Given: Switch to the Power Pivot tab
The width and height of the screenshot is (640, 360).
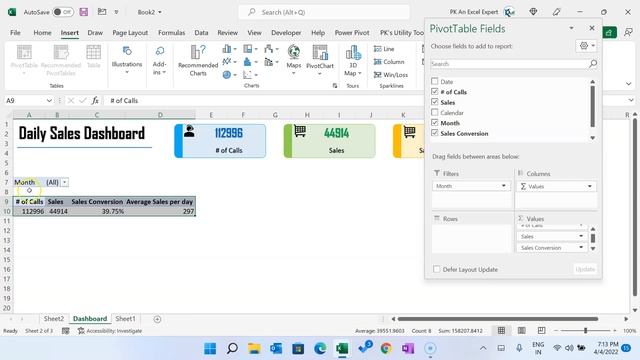Looking at the screenshot, I should click(352, 33).
